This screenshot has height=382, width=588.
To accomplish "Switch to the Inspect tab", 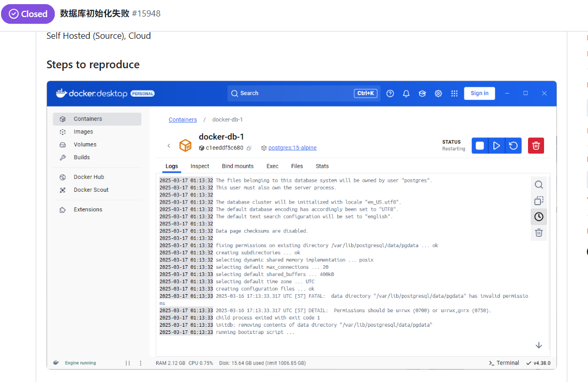I will pos(200,166).
